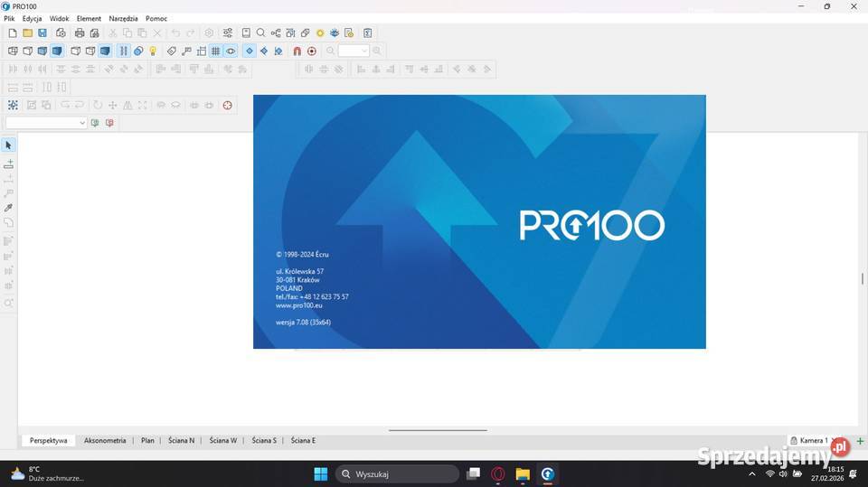Select the Kamera 1 tab
The width and height of the screenshot is (868, 487).
[811, 441]
